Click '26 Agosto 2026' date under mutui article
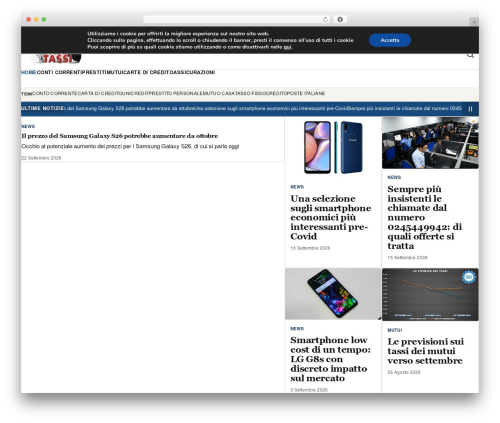Viewport: 500px width, 423px height. pos(404,372)
